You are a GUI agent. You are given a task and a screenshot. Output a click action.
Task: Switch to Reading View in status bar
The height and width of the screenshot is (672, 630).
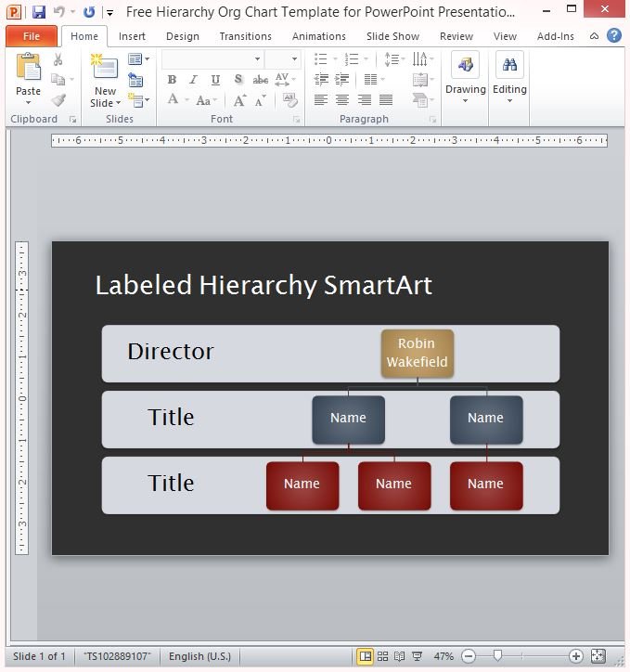[400, 656]
